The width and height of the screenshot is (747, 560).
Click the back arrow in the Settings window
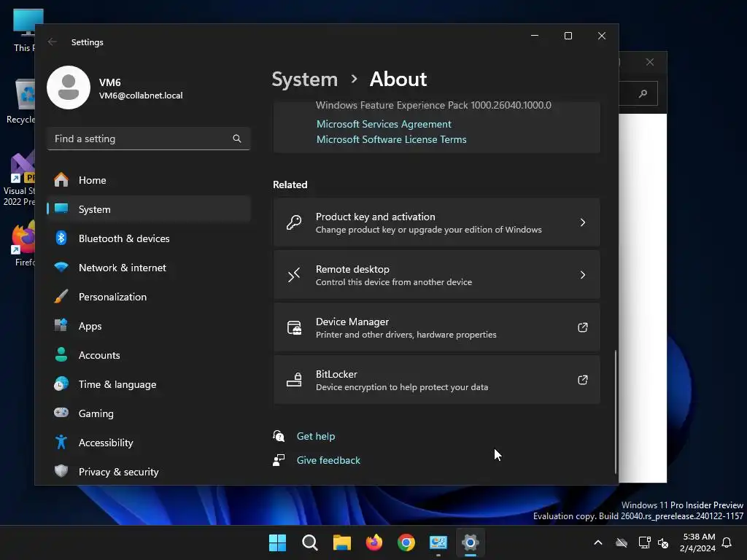click(x=53, y=42)
